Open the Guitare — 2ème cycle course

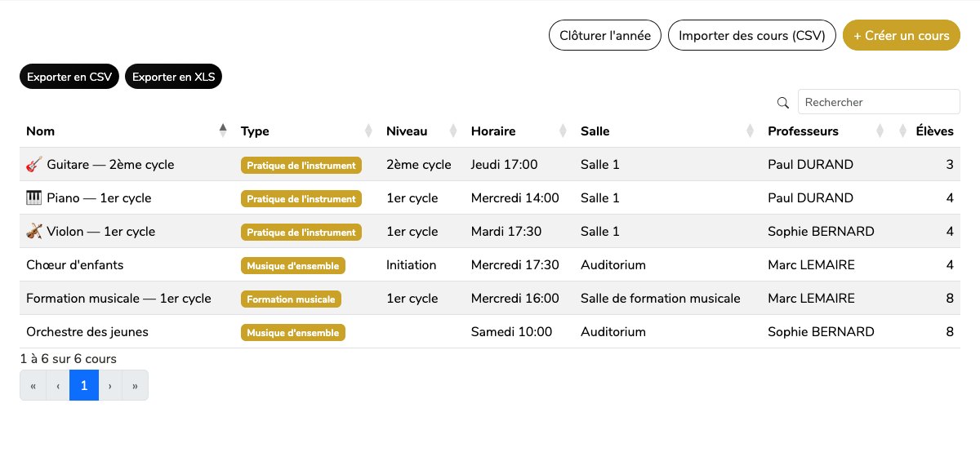110,165
